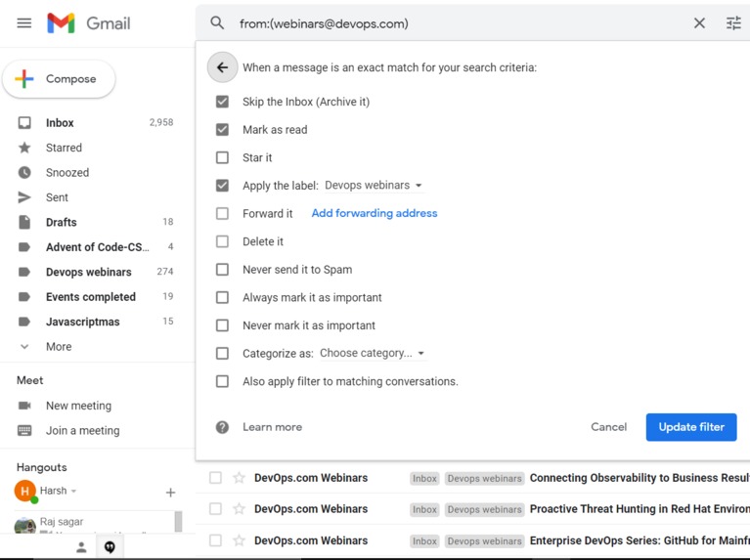750x560 pixels.
Task: Star the Enterprise DevOps Series email
Action: pyautogui.click(x=240, y=540)
